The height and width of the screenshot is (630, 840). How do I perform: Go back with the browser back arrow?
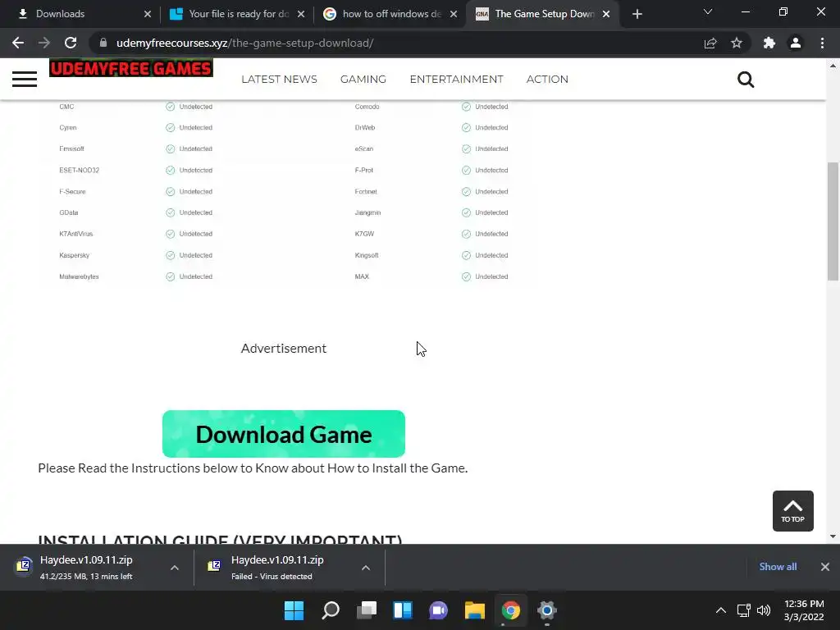18,43
